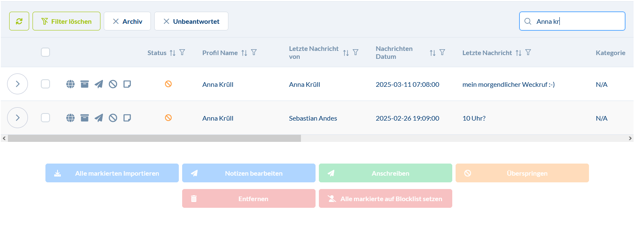Screen dimensions: 644x237
Task: Click archive box icon in first row
Action: click(85, 84)
